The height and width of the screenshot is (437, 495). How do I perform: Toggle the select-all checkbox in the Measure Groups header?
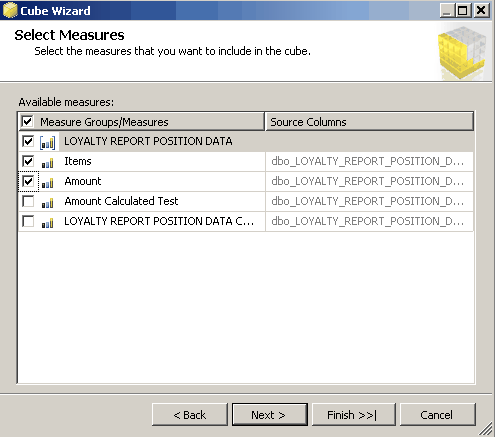tap(27, 121)
